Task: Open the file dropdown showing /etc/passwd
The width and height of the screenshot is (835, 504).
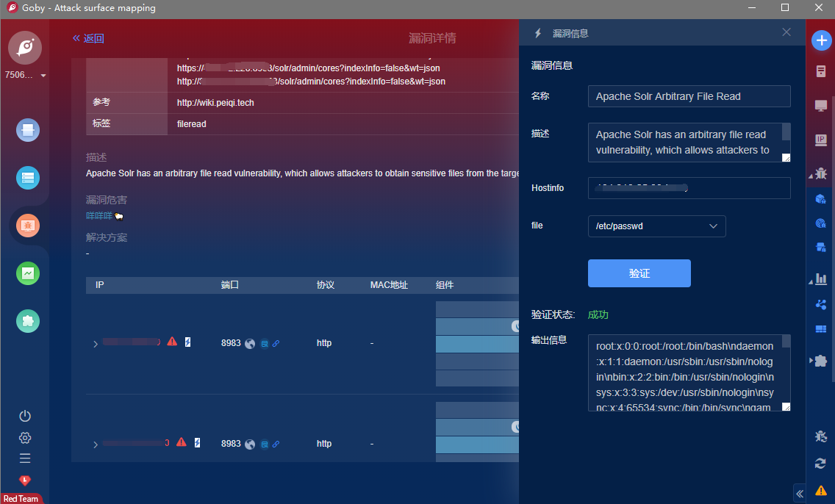Action: [656, 226]
